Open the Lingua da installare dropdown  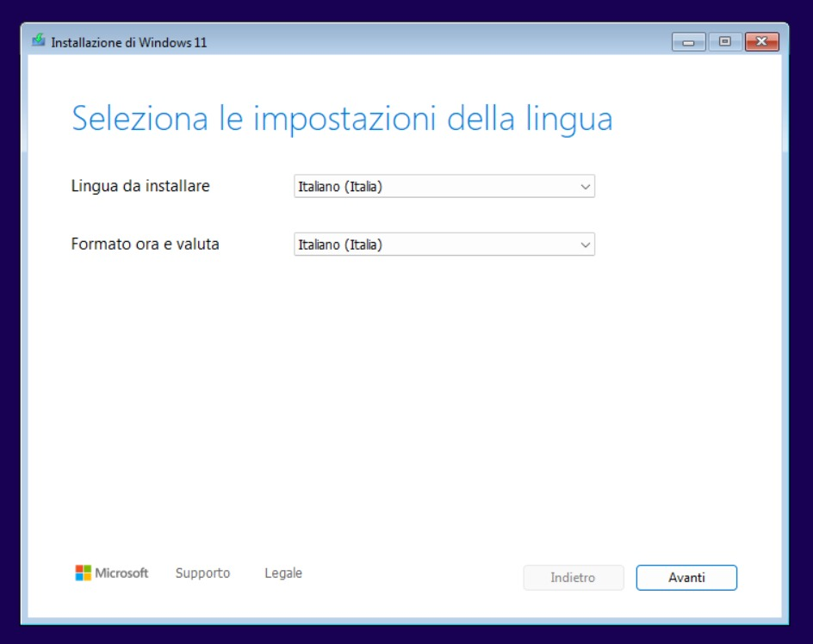(x=444, y=187)
